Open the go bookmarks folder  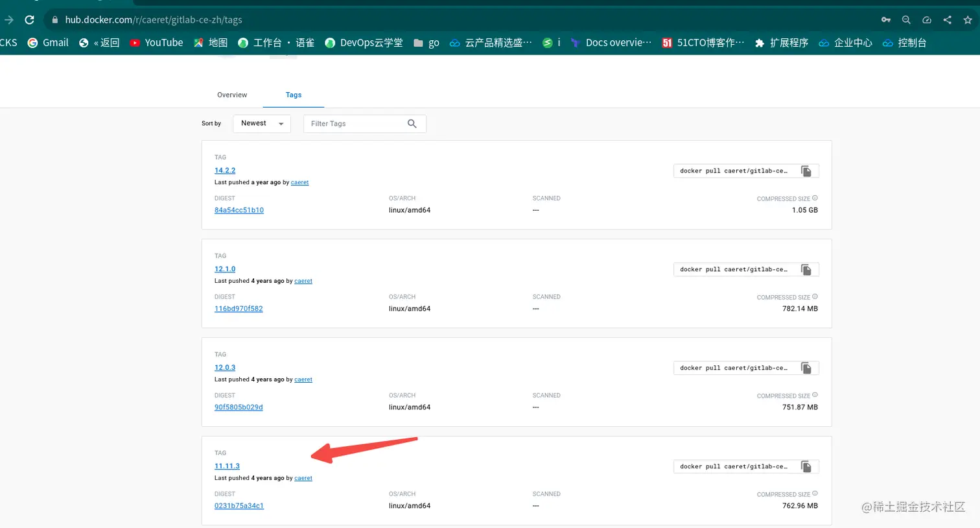click(x=426, y=43)
